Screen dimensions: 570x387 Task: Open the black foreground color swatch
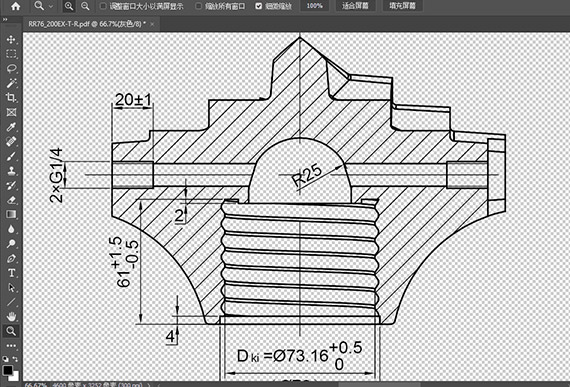click(7, 370)
